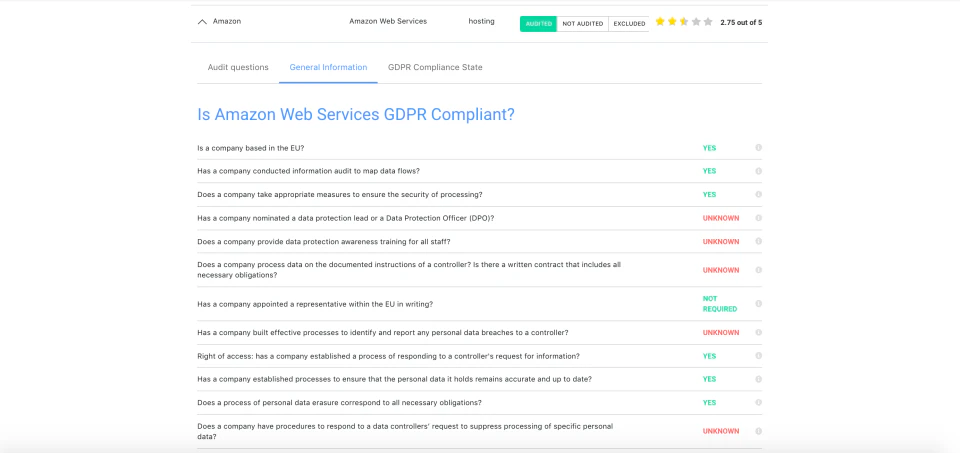Click info icon for security of processing question
960x453 pixels.
coord(758,195)
